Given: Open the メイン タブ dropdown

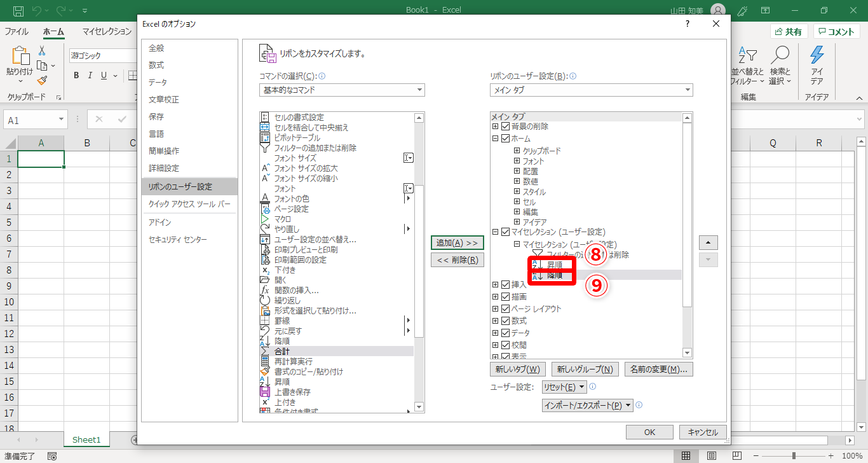Looking at the screenshot, I should [x=592, y=90].
